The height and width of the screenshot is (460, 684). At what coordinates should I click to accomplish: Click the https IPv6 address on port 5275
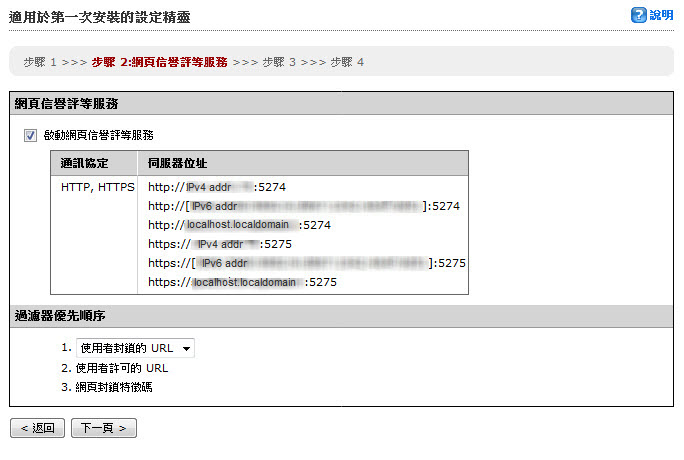(x=308, y=263)
